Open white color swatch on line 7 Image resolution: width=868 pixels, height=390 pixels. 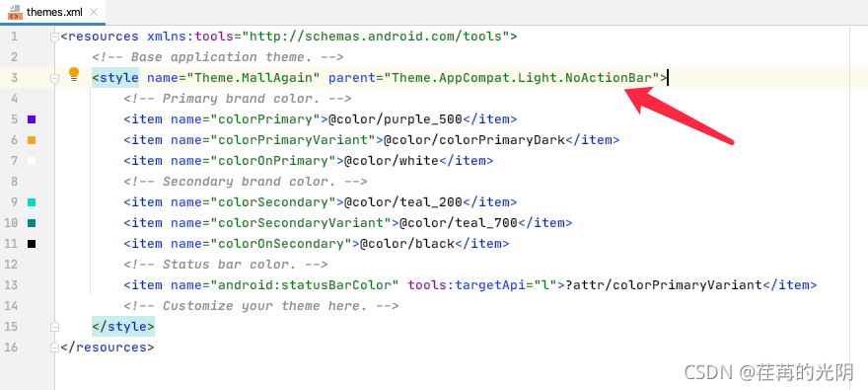32,161
